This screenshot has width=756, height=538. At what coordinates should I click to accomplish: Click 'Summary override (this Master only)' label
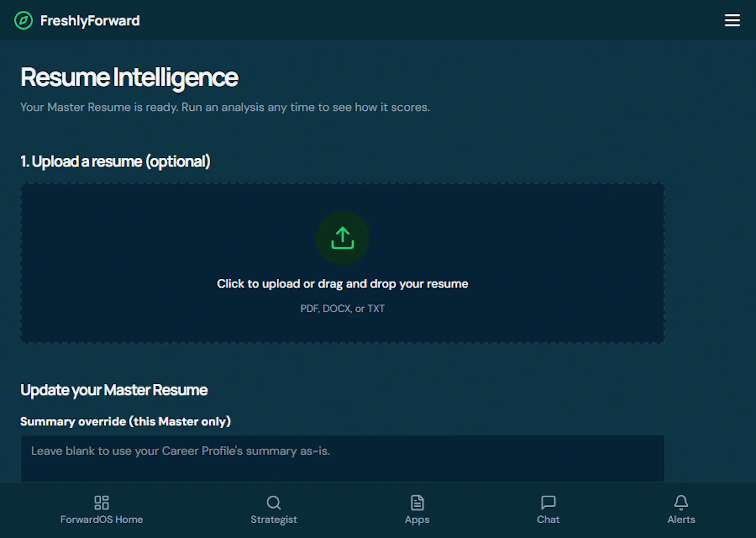point(125,422)
